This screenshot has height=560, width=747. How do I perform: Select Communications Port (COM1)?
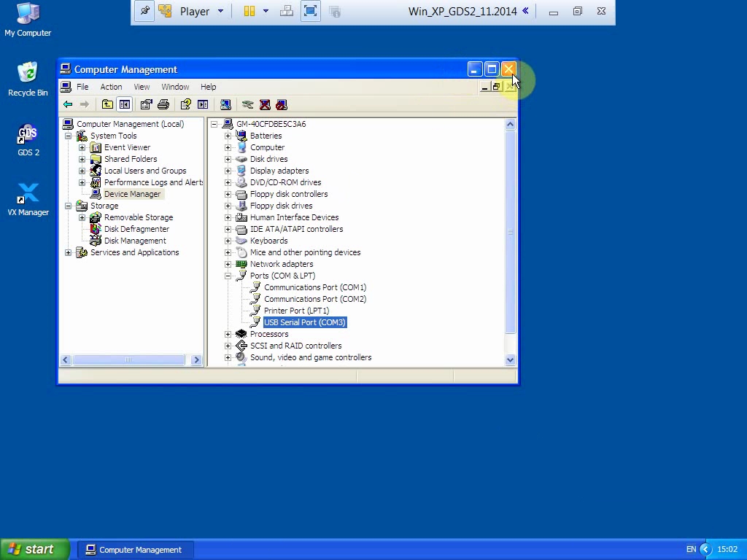(315, 287)
